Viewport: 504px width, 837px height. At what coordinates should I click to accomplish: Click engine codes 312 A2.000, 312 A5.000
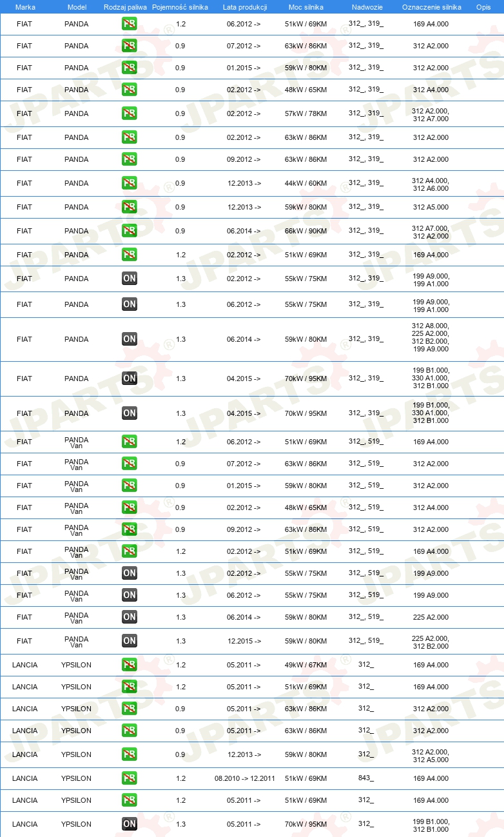pyautogui.click(x=431, y=756)
